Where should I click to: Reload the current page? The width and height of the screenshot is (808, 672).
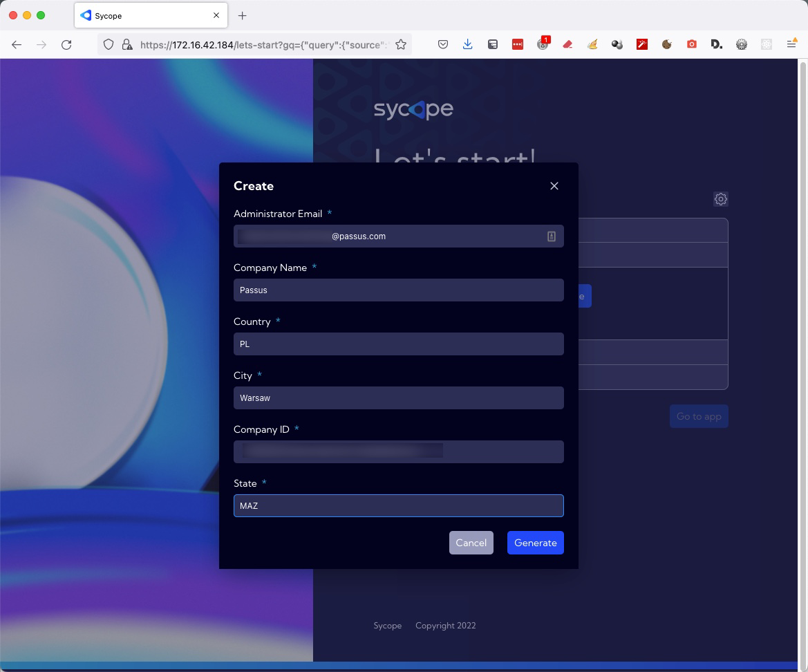pyautogui.click(x=66, y=45)
